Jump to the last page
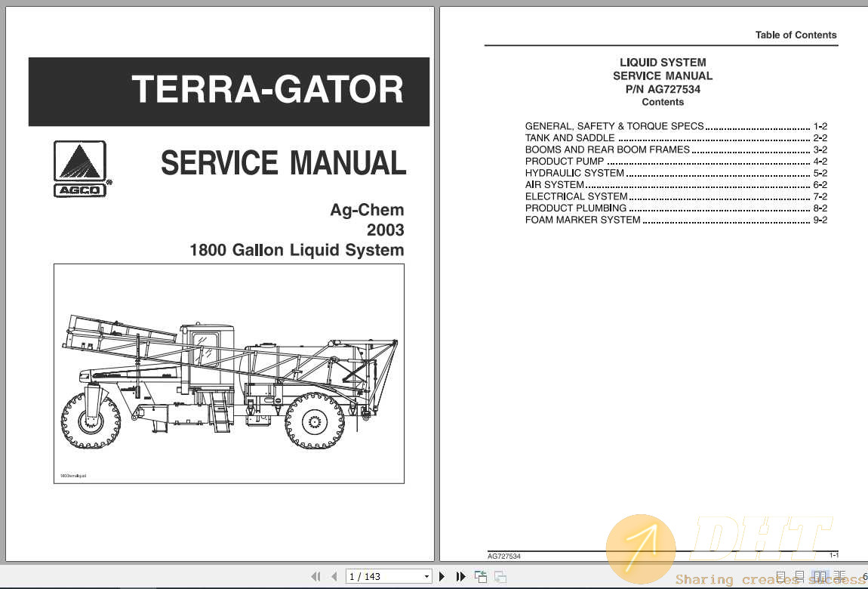This screenshot has height=589, width=868. coord(460,576)
